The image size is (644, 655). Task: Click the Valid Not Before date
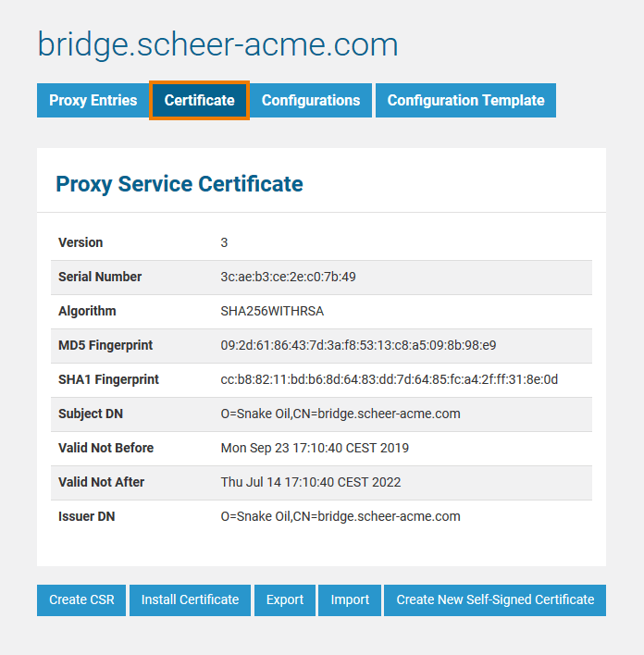click(x=315, y=448)
